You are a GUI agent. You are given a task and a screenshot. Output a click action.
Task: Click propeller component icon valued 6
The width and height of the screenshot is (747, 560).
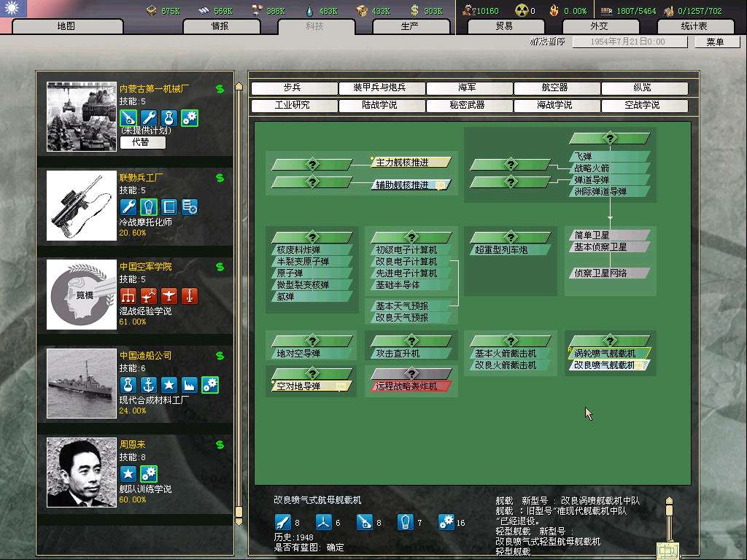tap(323, 522)
